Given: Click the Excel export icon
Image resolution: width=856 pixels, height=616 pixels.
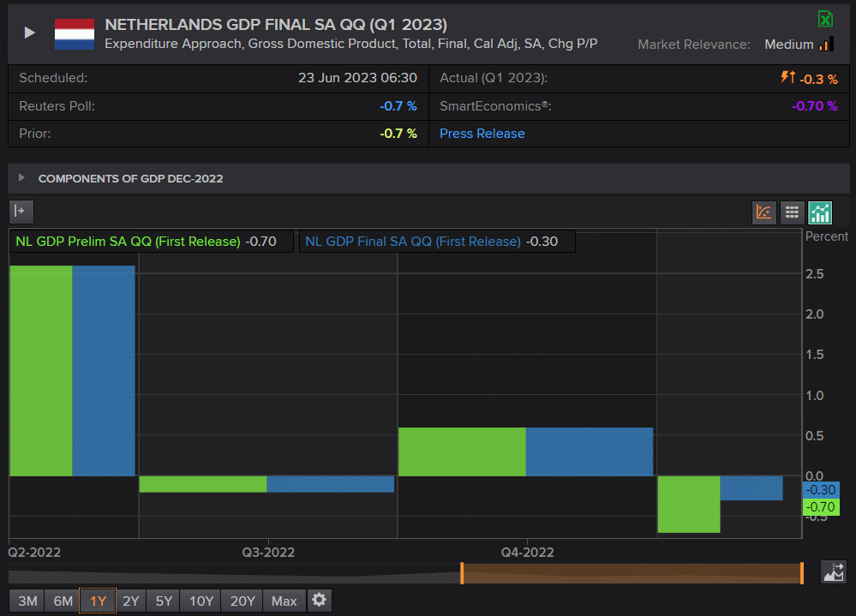Looking at the screenshot, I should tap(825, 20).
